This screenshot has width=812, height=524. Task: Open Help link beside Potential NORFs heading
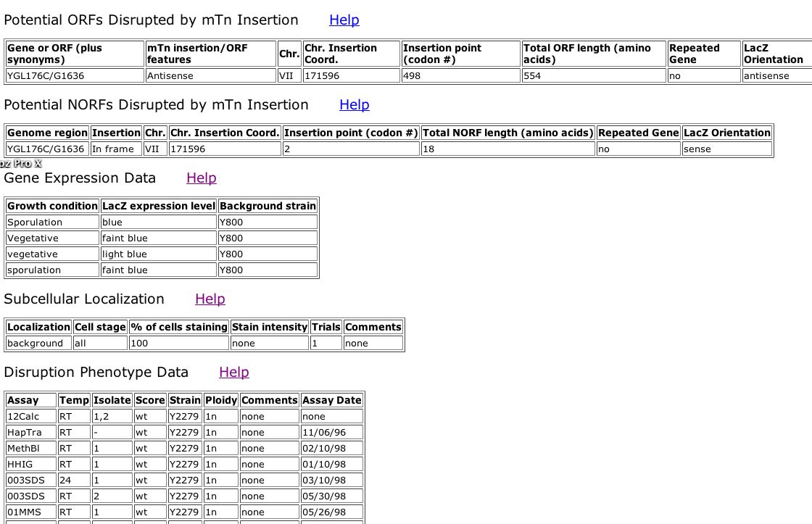pos(354,105)
